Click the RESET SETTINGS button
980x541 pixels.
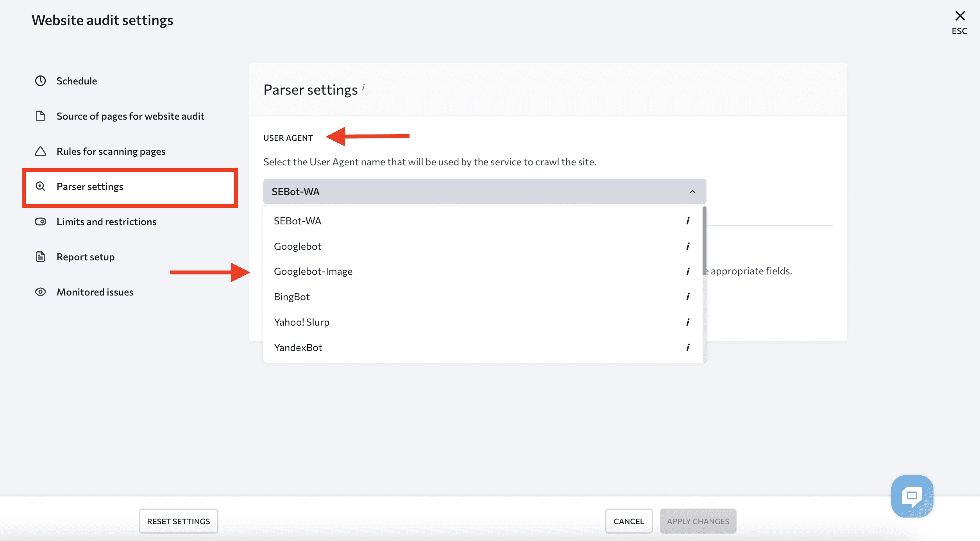[x=178, y=521]
